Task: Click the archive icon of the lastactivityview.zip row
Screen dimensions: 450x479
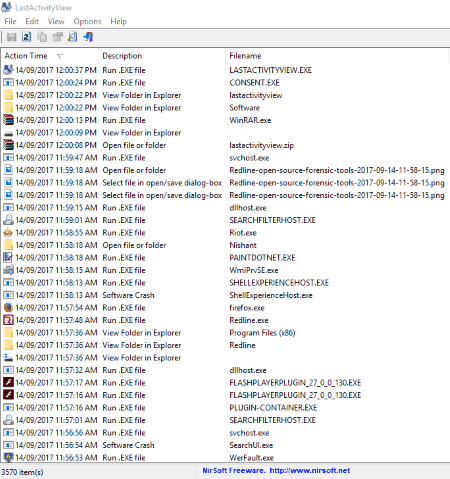Action: point(8,145)
